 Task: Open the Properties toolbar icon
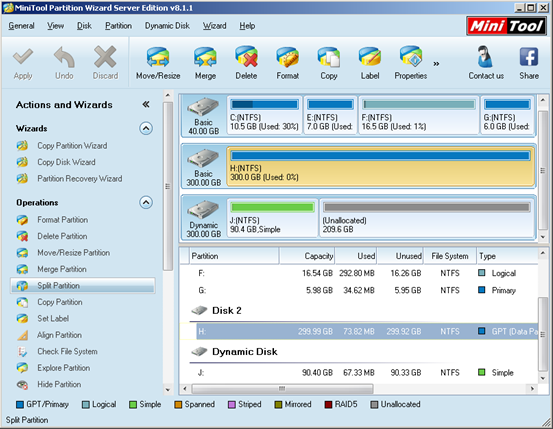click(x=411, y=56)
